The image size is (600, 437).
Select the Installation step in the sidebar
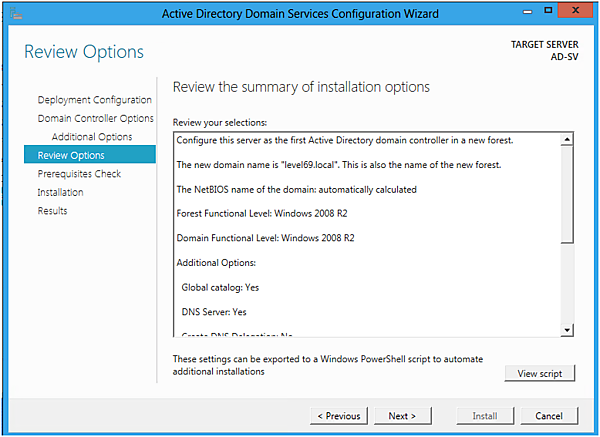60,192
